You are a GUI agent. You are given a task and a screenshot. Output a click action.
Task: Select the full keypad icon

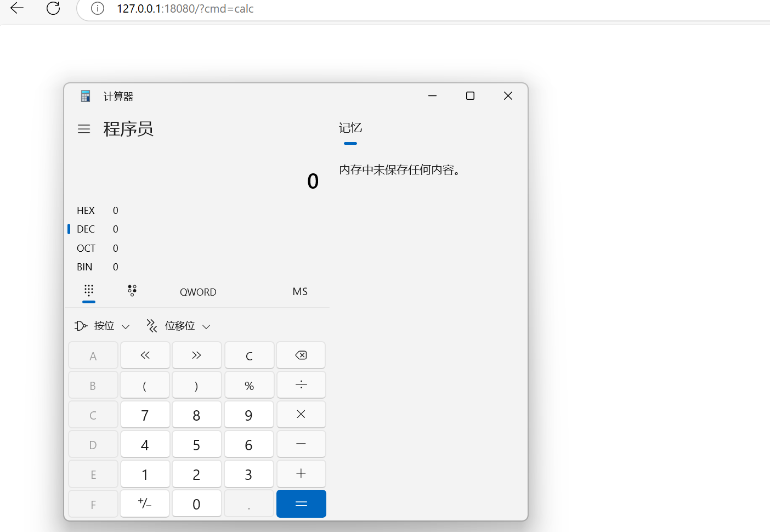[x=89, y=291]
